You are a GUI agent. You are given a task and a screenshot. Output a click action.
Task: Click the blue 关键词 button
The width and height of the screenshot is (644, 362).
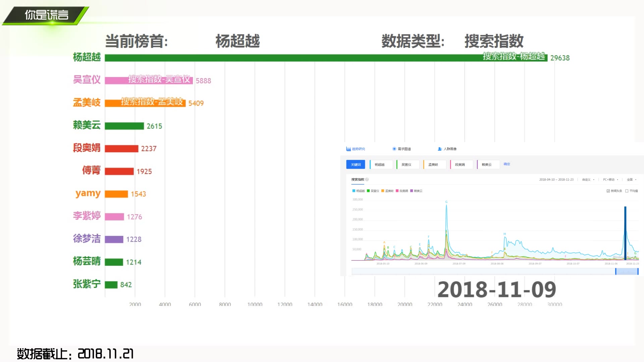[x=356, y=165]
